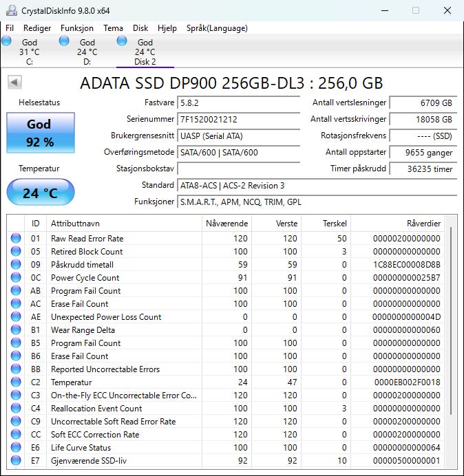Click the Serienummer value field
464x476 pixels.
point(229,120)
